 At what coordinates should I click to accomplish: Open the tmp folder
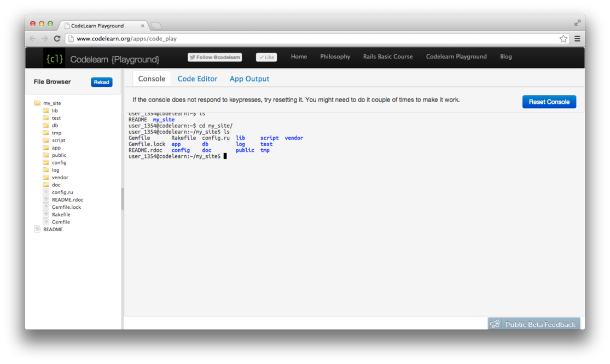(52, 132)
